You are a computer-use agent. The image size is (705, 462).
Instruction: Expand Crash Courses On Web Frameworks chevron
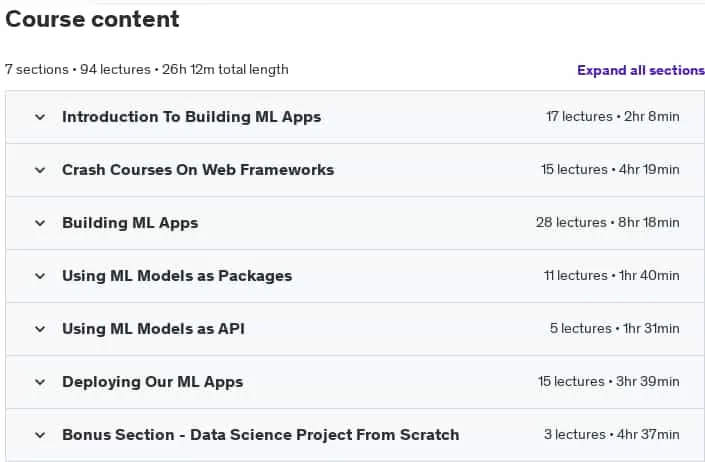coord(40,170)
